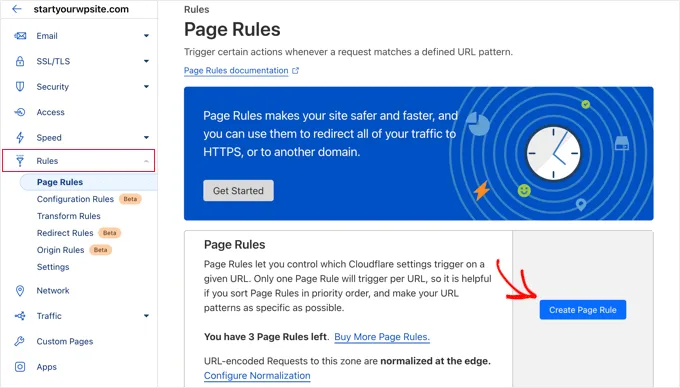Open Origin Rules submenu item

(60, 250)
